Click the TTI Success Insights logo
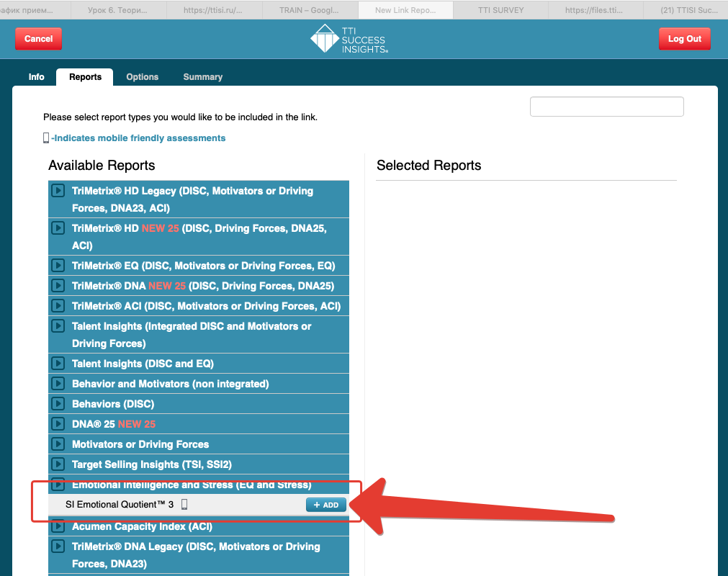The height and width of the screenshot is (576, 728). (x=349, y=39)
